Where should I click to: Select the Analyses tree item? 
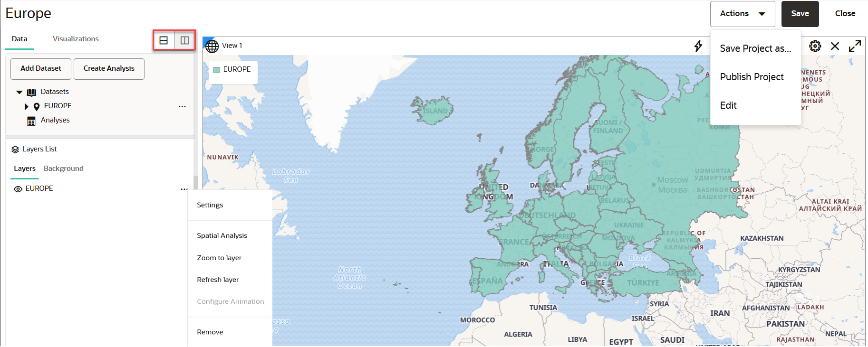click(55, 120)
